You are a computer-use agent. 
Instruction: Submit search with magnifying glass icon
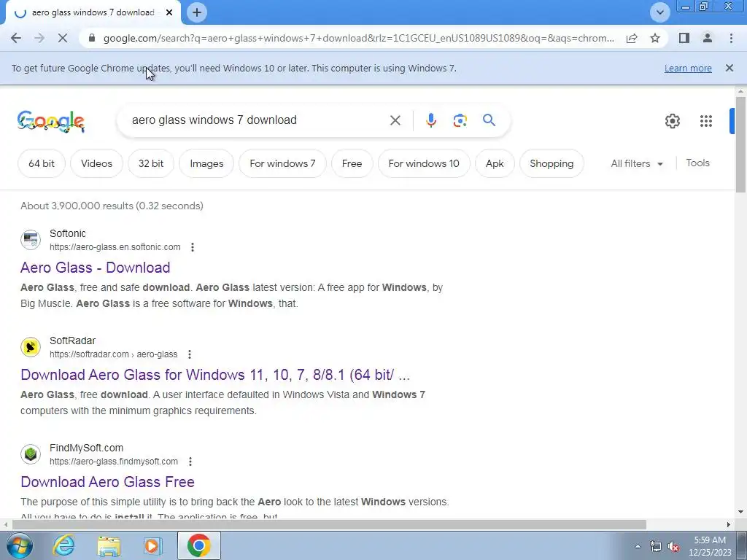pyautogui.click(x=489, y=120)
